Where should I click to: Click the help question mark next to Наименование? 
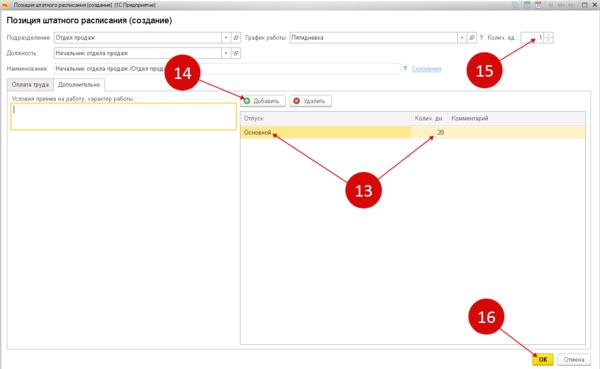(x=405, y=69)
